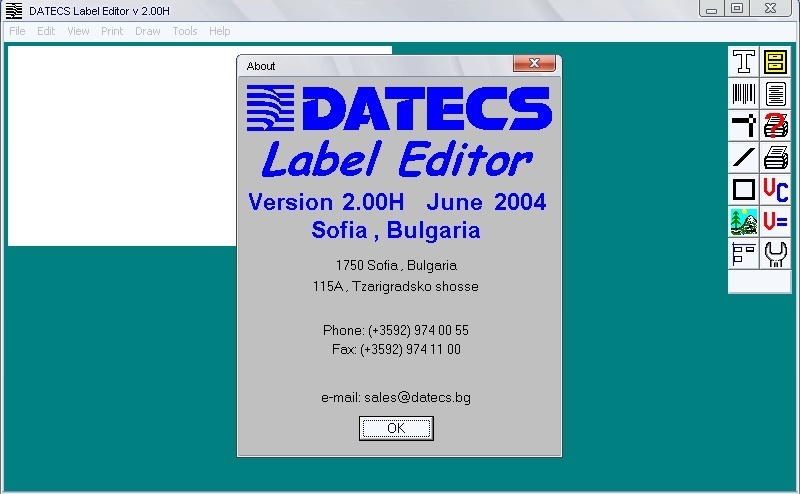Open the View menu
The height and width of the screenshot is (494, 800).
[78, 31]
